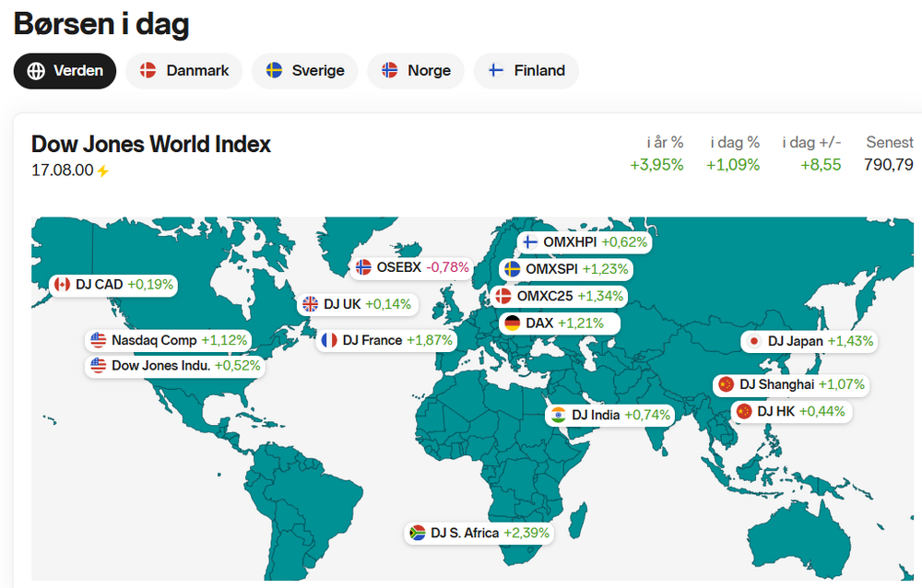Screen dimensions: 922x588
Task: Click the lightning bolt realtime icon
Action: point(103,171)
